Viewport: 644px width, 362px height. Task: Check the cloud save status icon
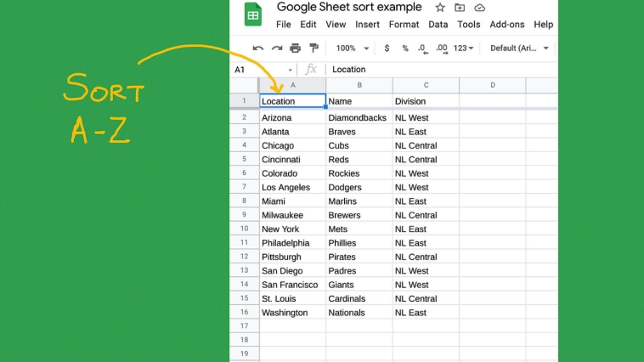point(479,8)
